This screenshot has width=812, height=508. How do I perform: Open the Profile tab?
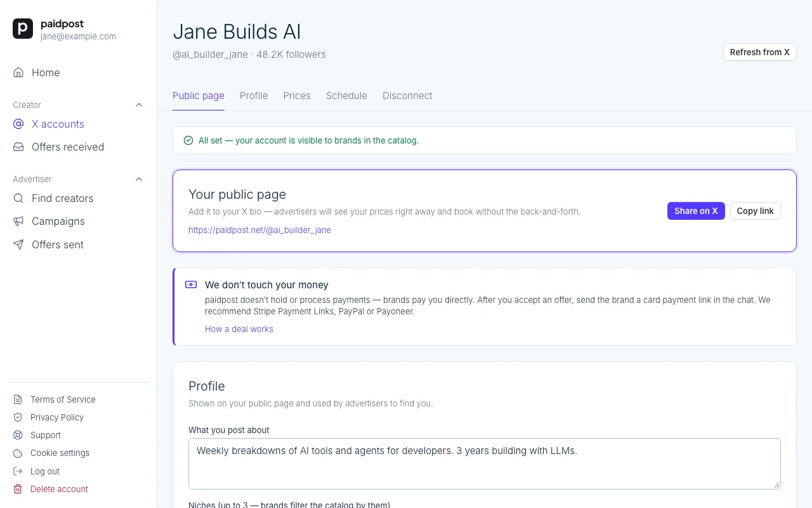pos(254,96)
